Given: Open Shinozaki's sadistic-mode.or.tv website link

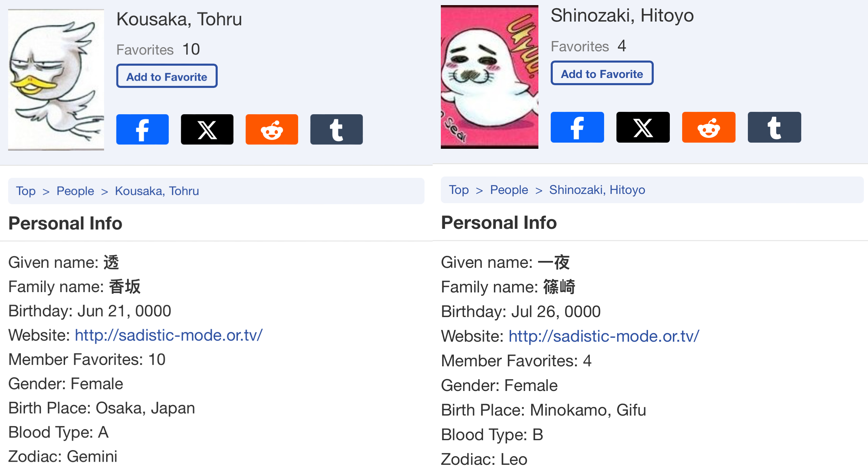Looking at the screenshot, I should (x=604, y=336).
